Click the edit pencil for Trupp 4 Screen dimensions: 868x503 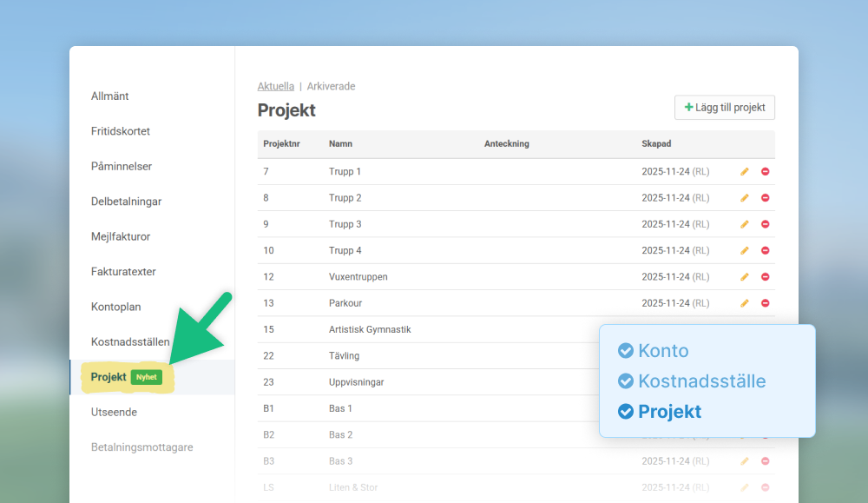tap(744, 250)
